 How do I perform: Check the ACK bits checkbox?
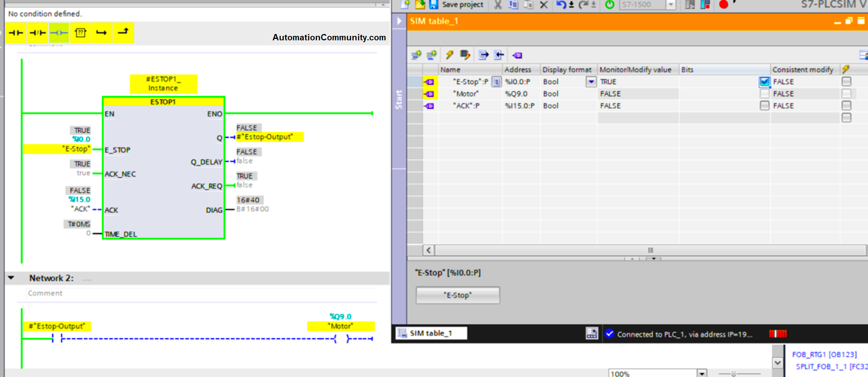(764, 106)
